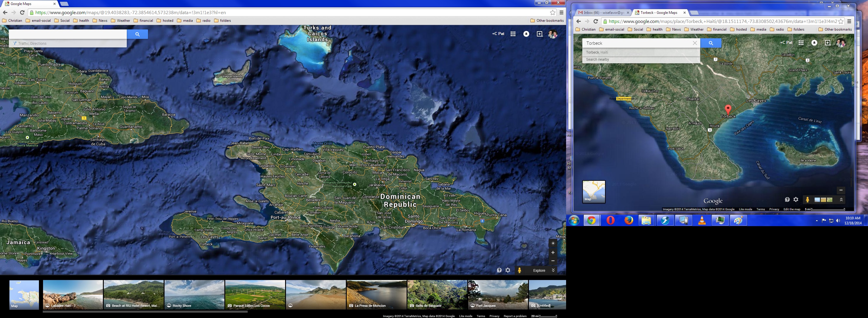Open Opera from the taskbar
The width and height of the screenshot is (868, 318).
click(610, 221)
